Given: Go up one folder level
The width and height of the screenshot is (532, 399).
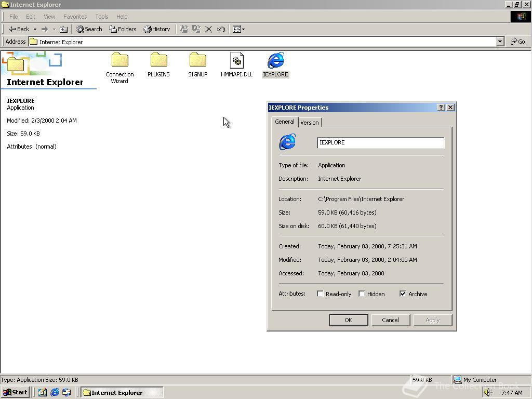Looking at the screenshot, I should [x=63, y=29].
